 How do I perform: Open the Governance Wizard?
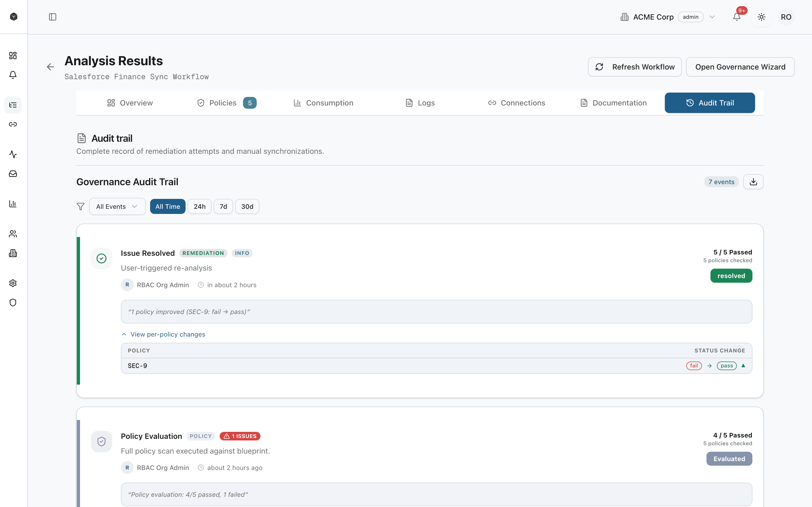(x=740, y=67)
